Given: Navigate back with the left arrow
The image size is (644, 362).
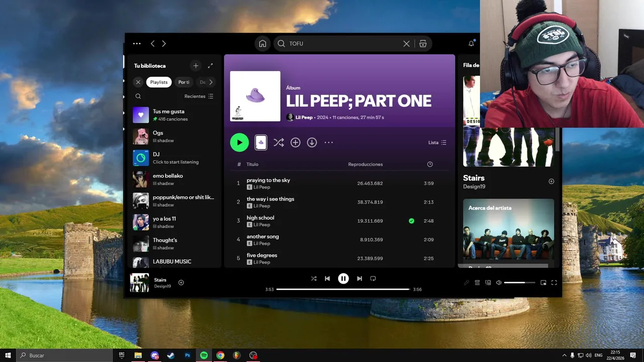Looking at the screenshot, I should click(x=153, y=44).
